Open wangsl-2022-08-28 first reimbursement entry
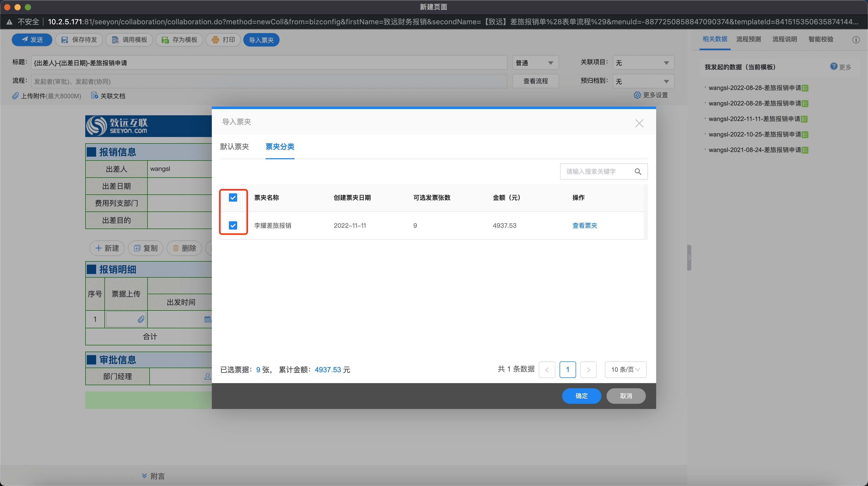 click(x=755, y=88)
